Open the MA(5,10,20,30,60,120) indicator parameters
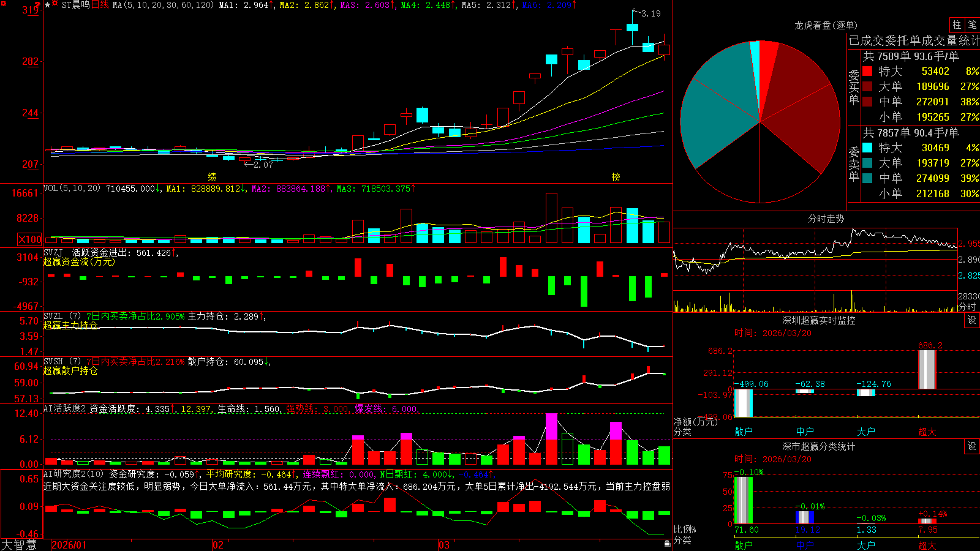Screen dimensions: 980x551 pyautogui.click(x=163, y=5)
